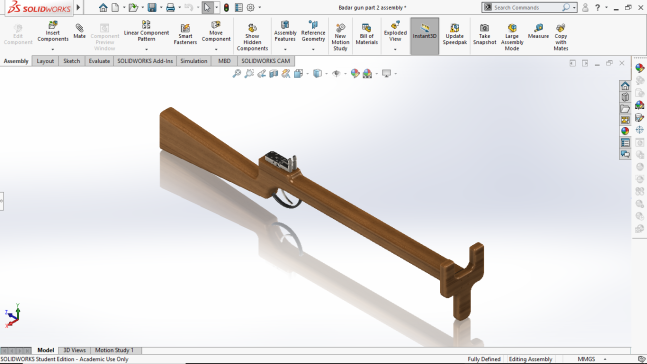The image size is (647, 364).
Task: Click Previous View icon
Action: coord(261,73)
